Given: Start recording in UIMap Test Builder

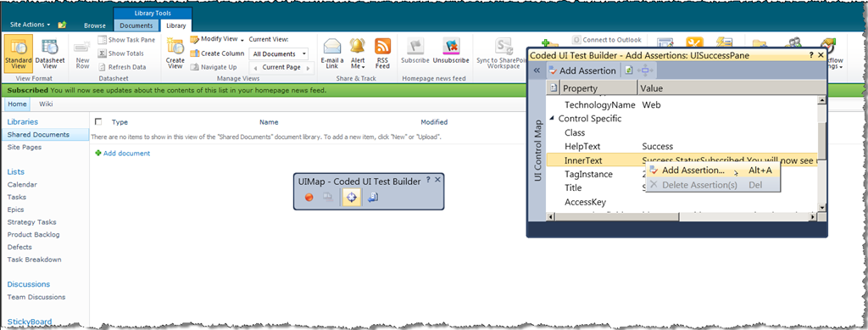Looking at the screenshot, I should pos(309,197).
